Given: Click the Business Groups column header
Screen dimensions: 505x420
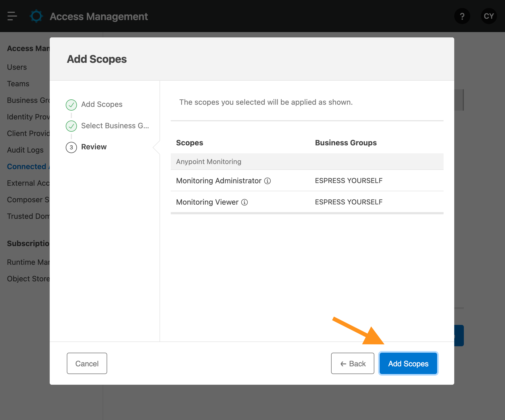Looking at the screenshot, I should click(x=346, y=143).
